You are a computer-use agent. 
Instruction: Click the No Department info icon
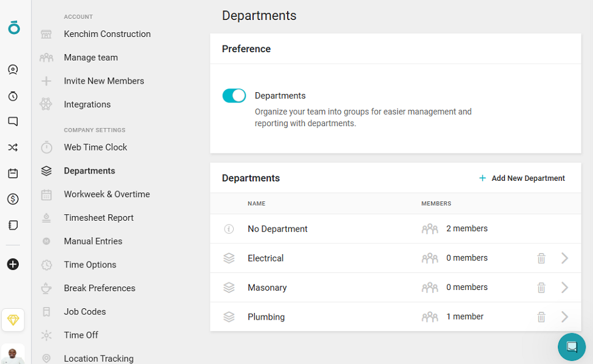click(x=229, y=229)
